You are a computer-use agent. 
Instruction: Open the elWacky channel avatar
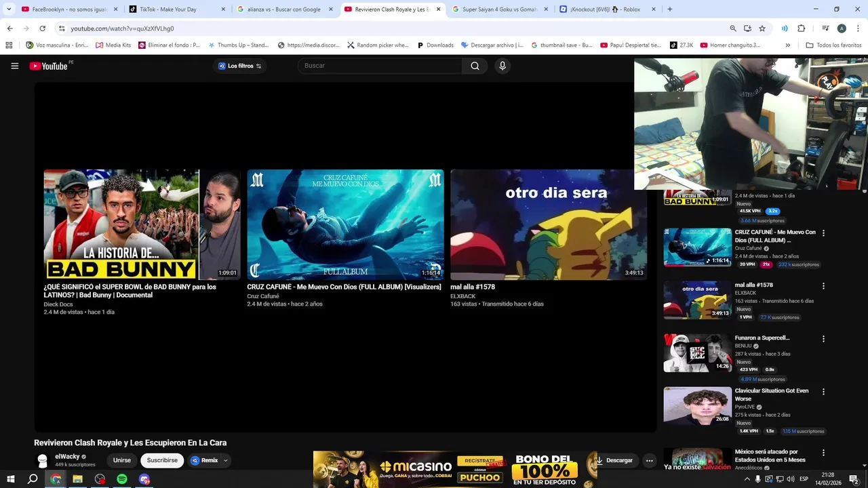click(43, 460)
